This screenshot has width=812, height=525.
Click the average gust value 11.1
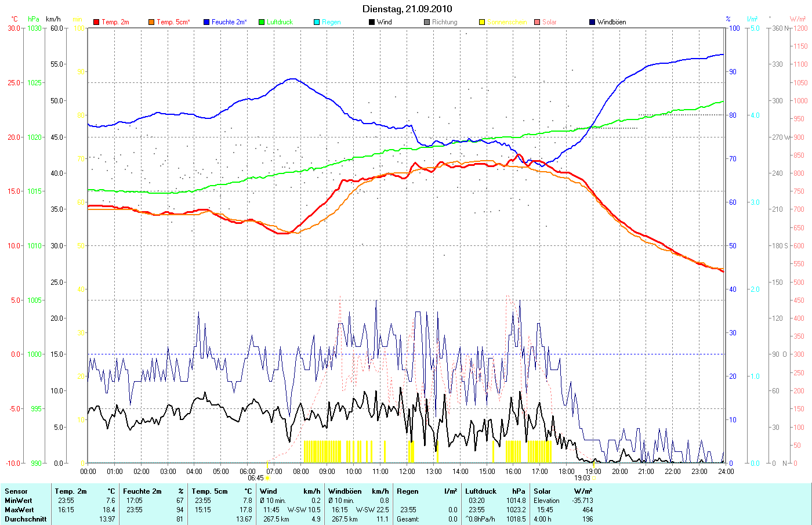tap(382, 519)
